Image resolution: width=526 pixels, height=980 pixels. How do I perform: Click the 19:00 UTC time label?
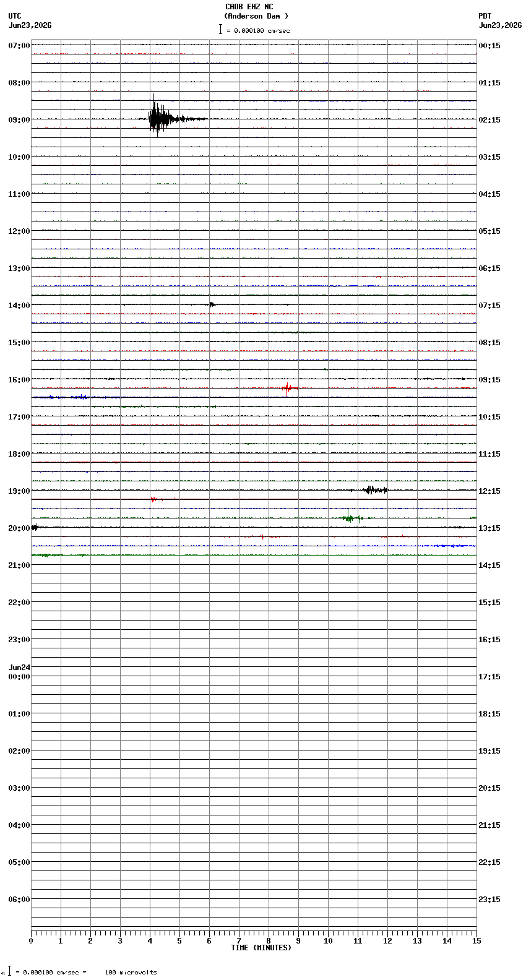(19, 491)
